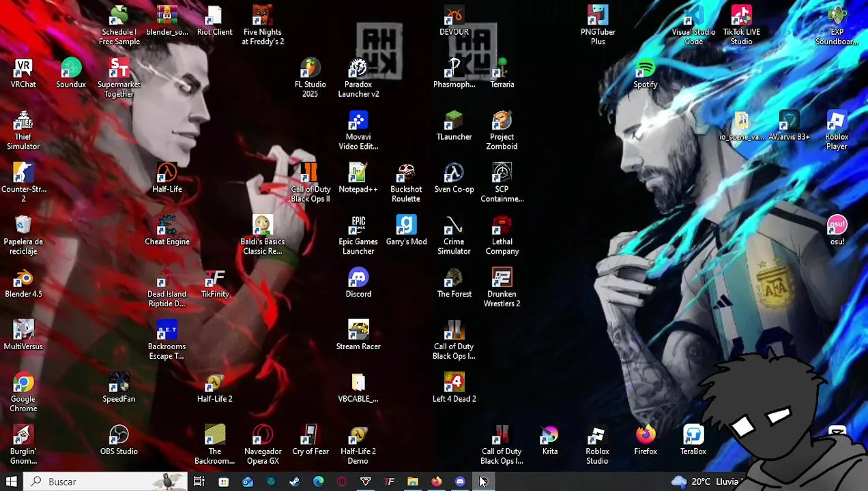This screenshot has width=868, height=491.
Task: Launch Soundux from the desktop
Action: [71, 74]
